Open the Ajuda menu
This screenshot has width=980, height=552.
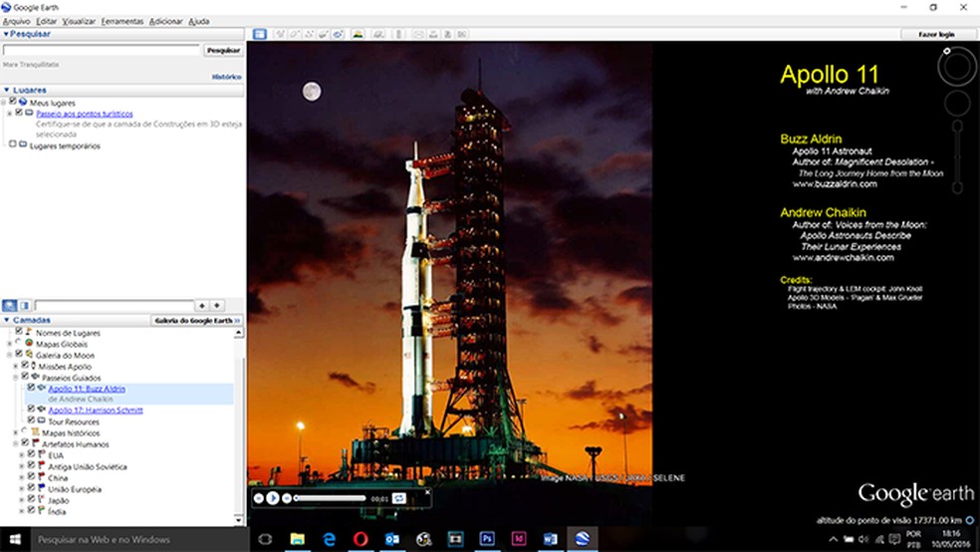199,21
